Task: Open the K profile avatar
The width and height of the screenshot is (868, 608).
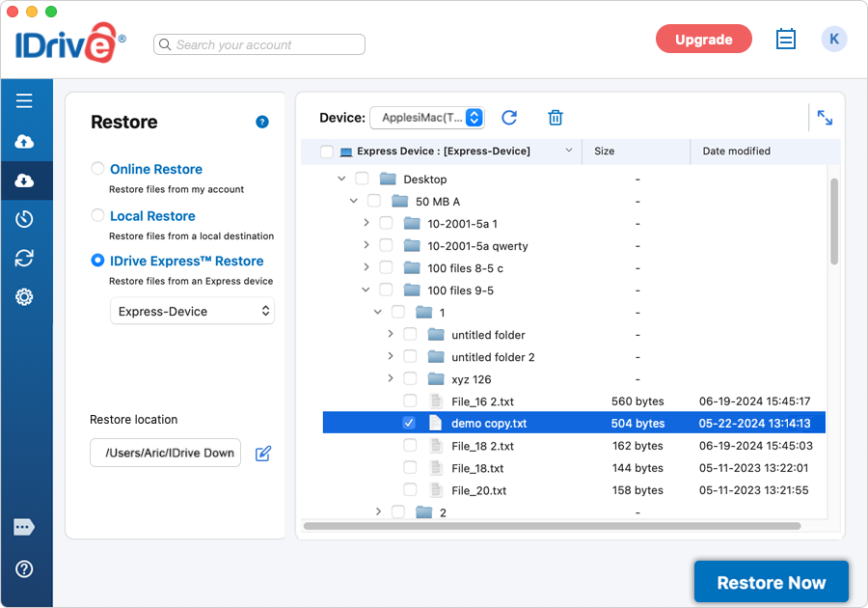Action: coord(833,40)
